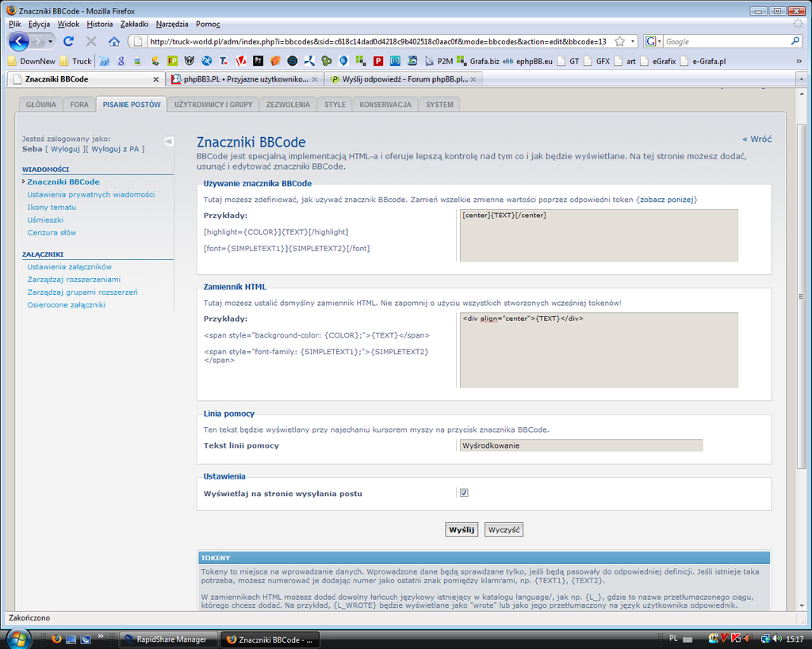The height and width of the screenshot is (649, 812).
Task: Open the Zakładki menu
Action: [x=134, y=24]
